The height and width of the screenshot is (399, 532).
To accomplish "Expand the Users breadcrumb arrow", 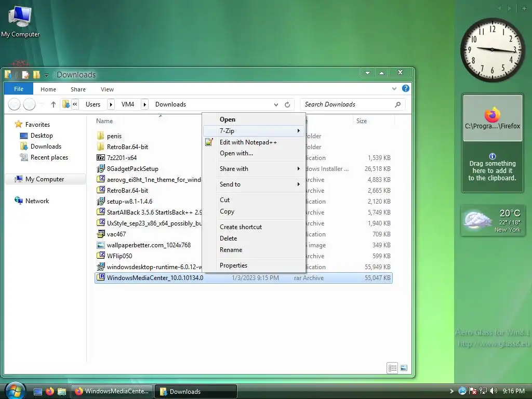I will tap(111, 104).
